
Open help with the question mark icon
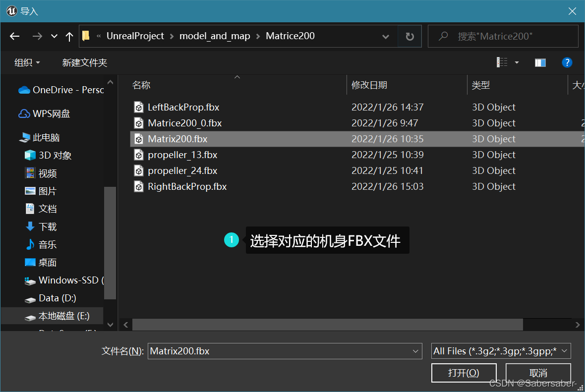coord(567,62)
